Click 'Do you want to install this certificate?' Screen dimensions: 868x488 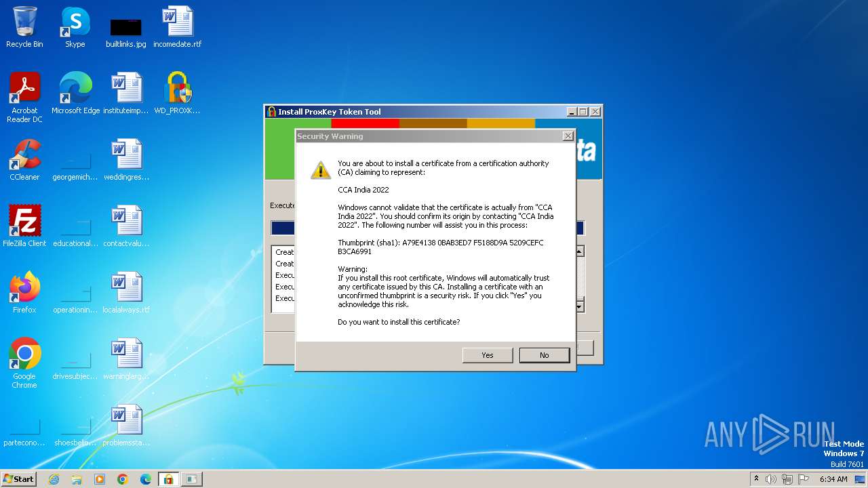coord(399,322)
